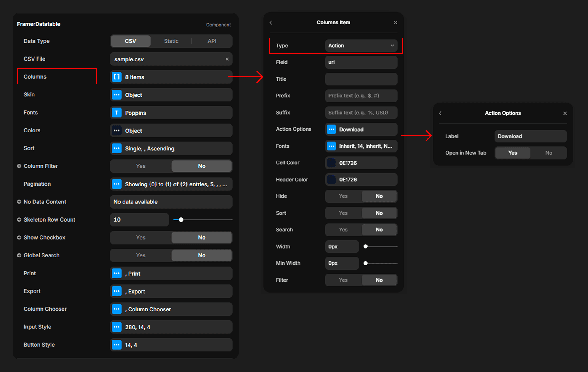Open the Type Action dropdown
Image resolution: width=588 pixels, height=372 pixels.
[x=361, y=46]
